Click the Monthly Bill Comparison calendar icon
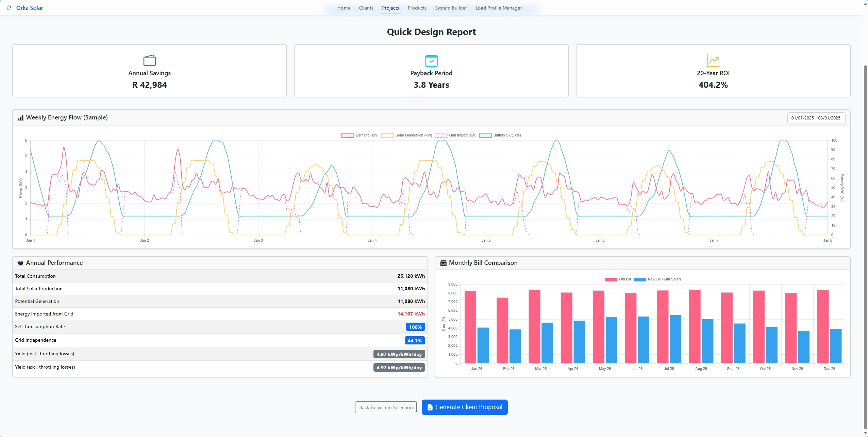The image size is (868, 437). pos(443,263)
